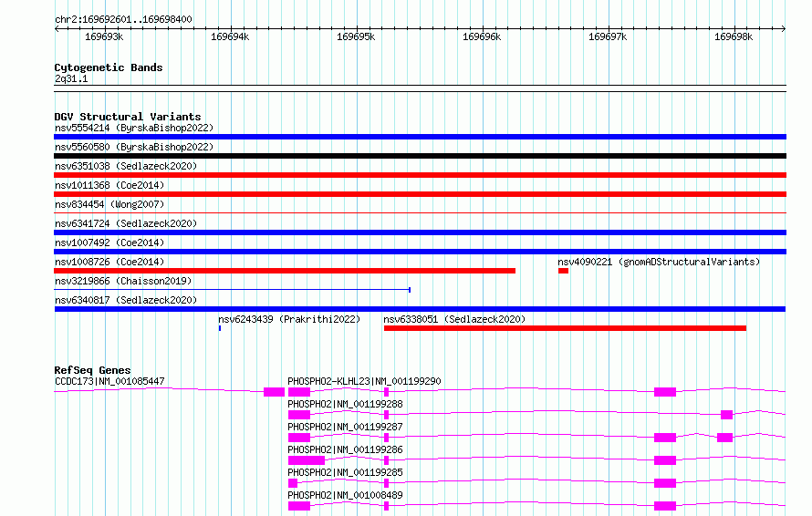Click the nsv6243439 (Prakrithi2022) variant label
The image size is (812, 516).
coord(289,319)
